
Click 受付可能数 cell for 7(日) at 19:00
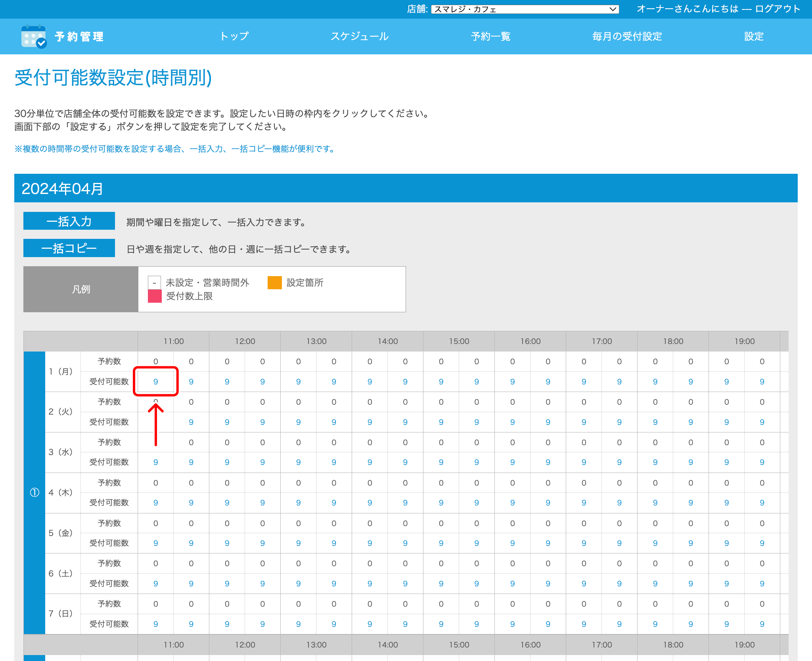[x=726, y=624]
